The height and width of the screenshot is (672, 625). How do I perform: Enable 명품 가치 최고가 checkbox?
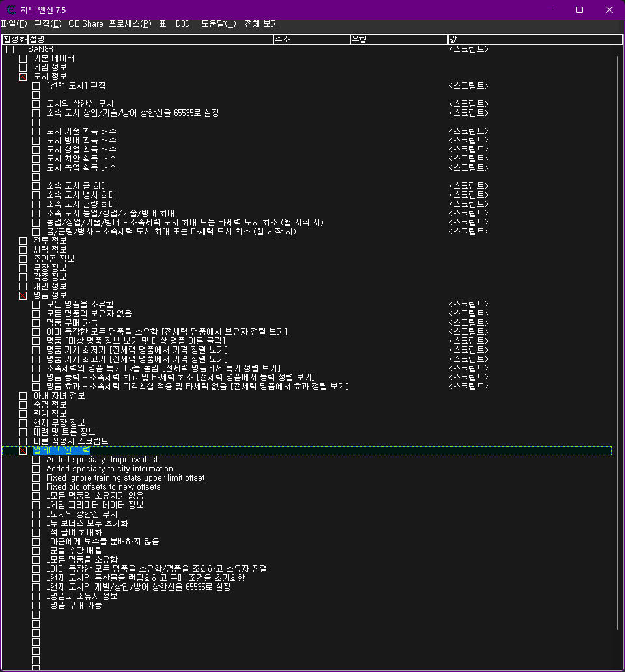36,359
